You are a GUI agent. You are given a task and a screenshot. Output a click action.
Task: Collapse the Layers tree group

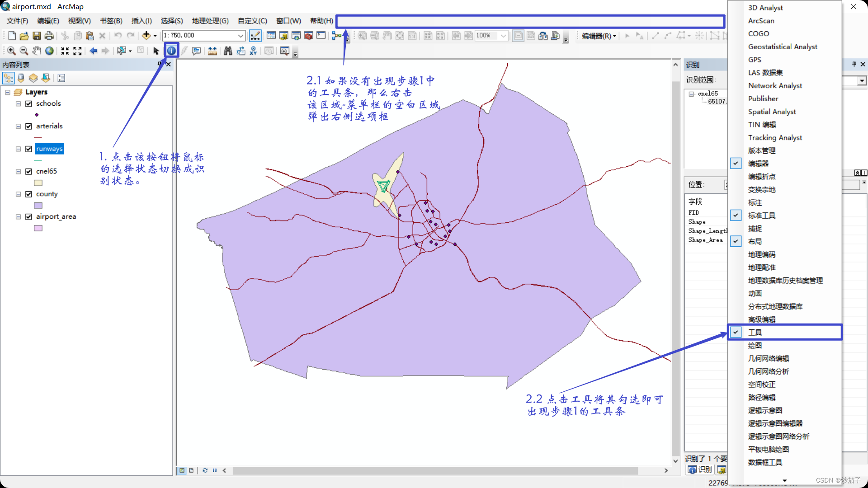coord(8,92)
